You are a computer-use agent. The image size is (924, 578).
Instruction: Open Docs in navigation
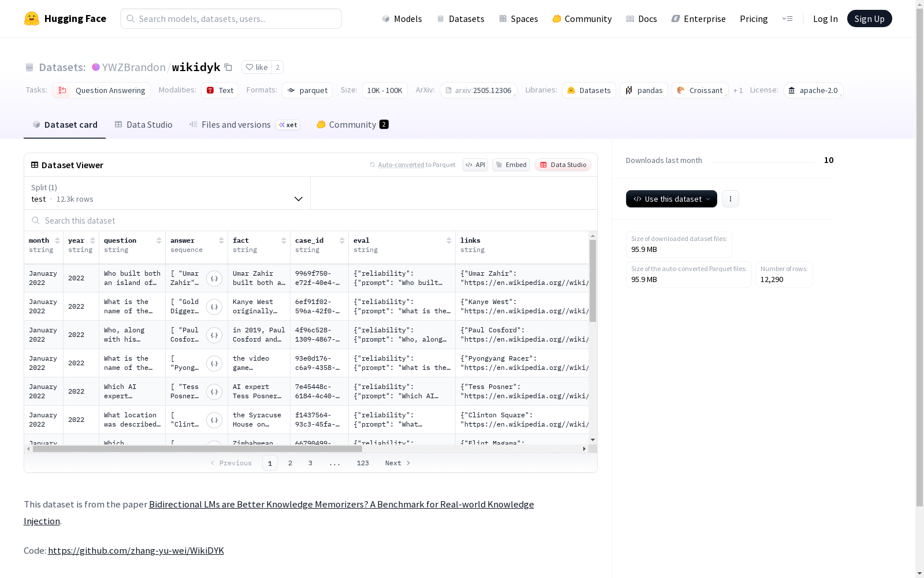click(x=642, y=18)
